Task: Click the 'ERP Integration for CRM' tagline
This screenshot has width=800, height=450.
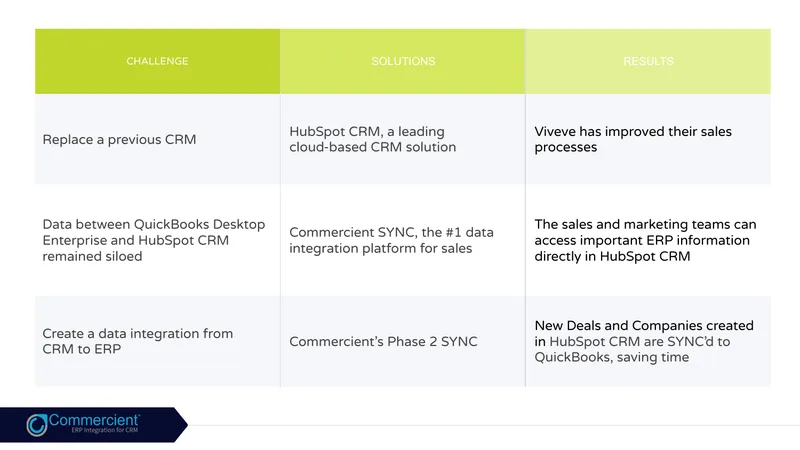Action: [105, 431]
